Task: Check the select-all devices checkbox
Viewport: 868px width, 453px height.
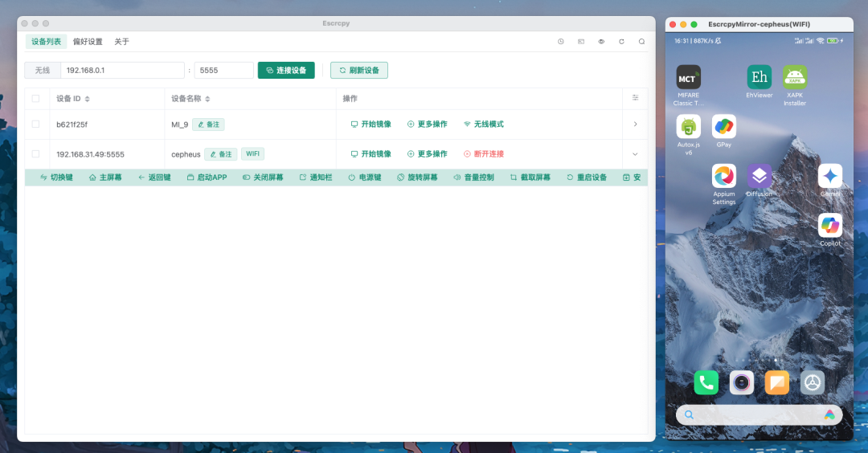Action: (x=35, y=99)
